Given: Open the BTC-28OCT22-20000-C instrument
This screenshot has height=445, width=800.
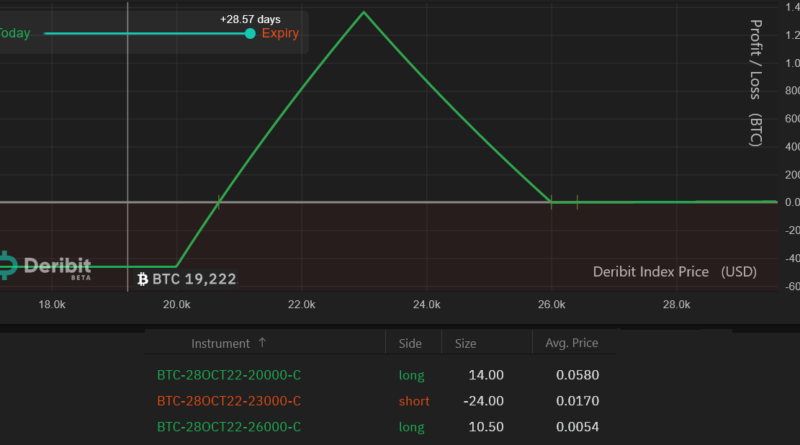Looking at the screenshot, I should tap(229, 375).
